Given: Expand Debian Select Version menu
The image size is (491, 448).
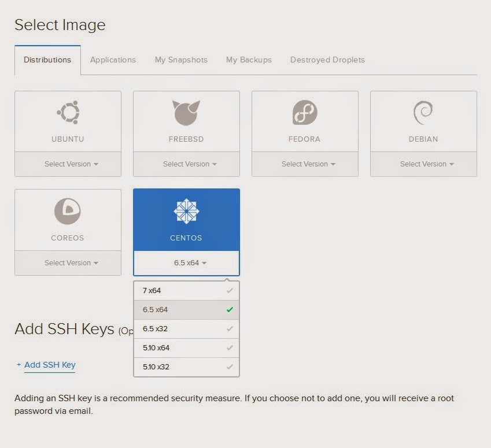Looking at the screenshot, I should tap(423, 164).
